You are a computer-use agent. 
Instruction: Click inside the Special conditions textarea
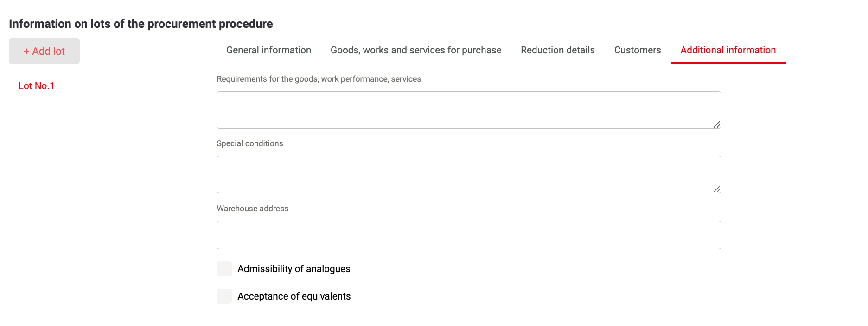point(469,175)
